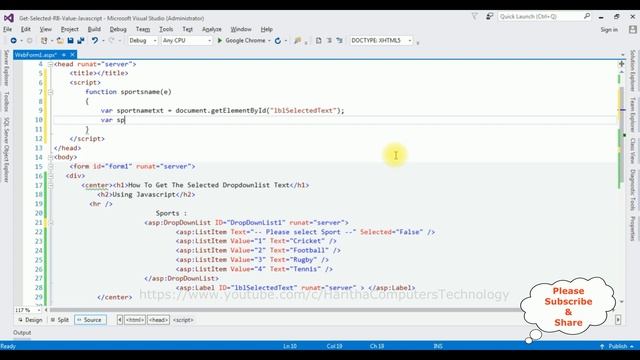The height and width of the screenshot is (360, 640).
Task: Save the current file with Save icon
Action: 70,40
